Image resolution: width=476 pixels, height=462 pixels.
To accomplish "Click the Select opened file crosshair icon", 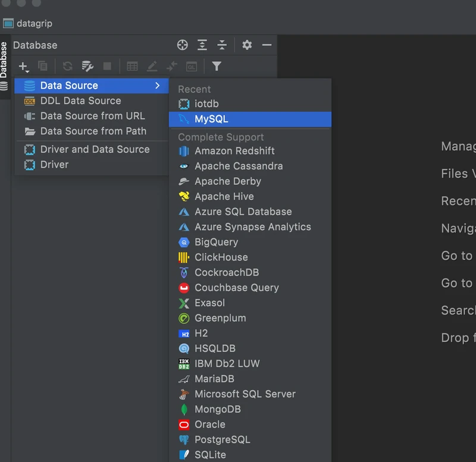I will click(x=183, y=45).
